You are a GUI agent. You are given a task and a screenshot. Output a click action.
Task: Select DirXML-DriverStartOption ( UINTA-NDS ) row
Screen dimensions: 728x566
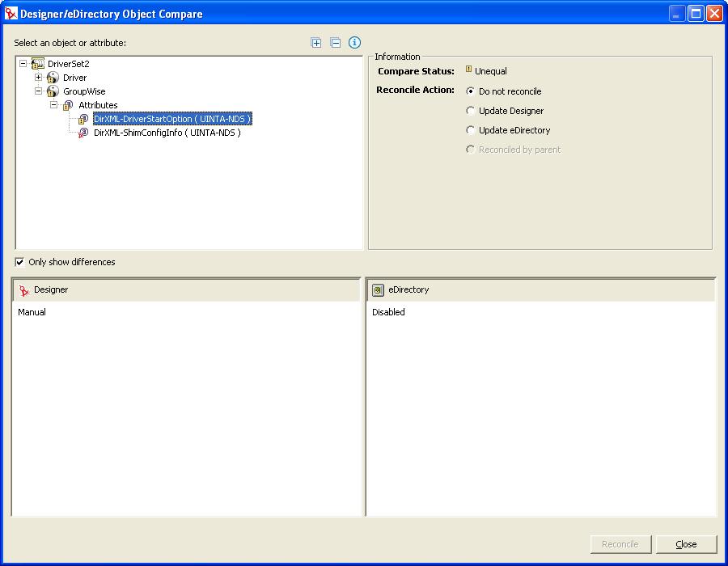(x=172, y=119)
